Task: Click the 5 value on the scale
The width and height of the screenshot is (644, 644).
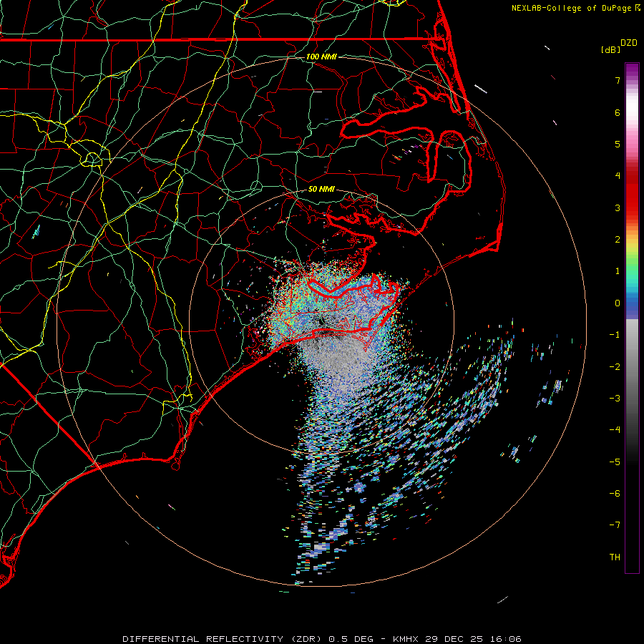Action: tap(618, 144)
